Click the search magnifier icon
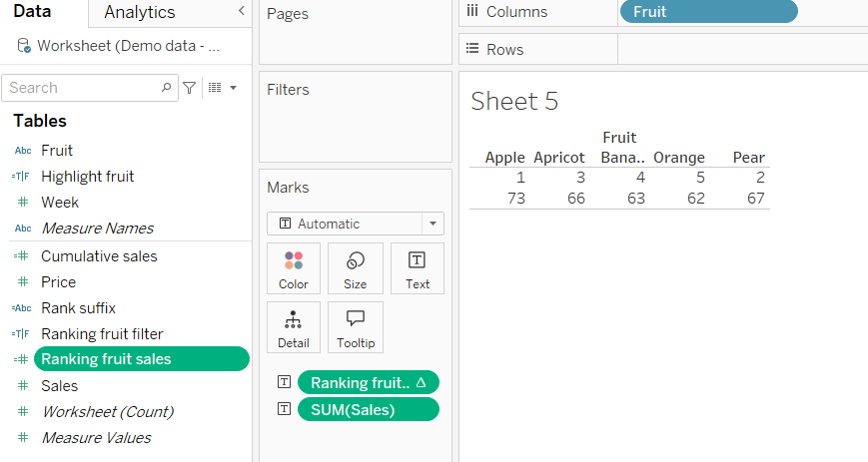 (167, 88)
